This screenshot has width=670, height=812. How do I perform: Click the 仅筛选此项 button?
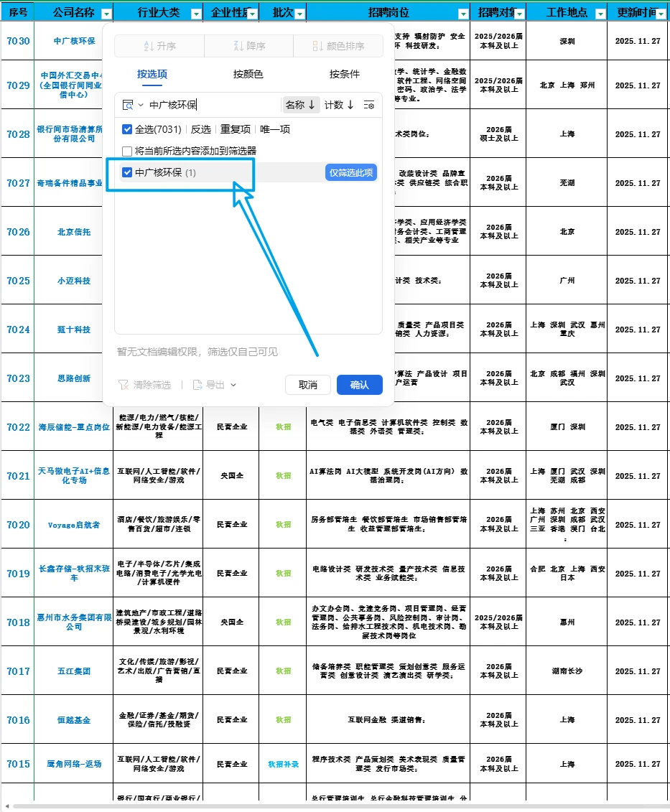351,172
